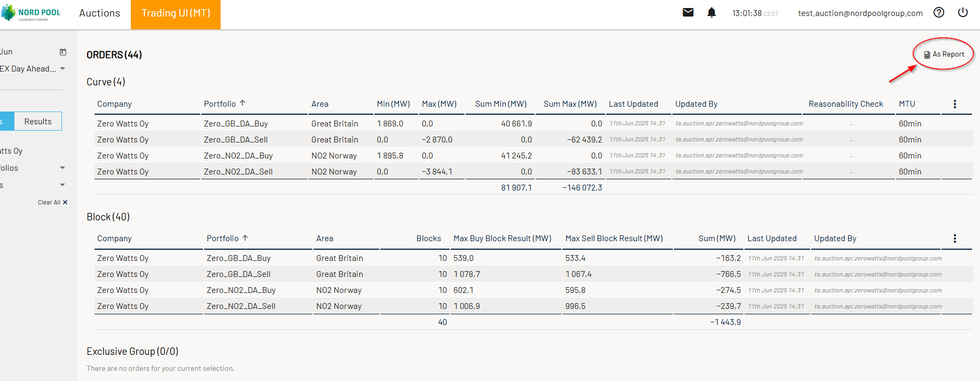Click the power logout icon
Image resolution: width=980 pixels, height=381 pixels.
click(963, 12)
